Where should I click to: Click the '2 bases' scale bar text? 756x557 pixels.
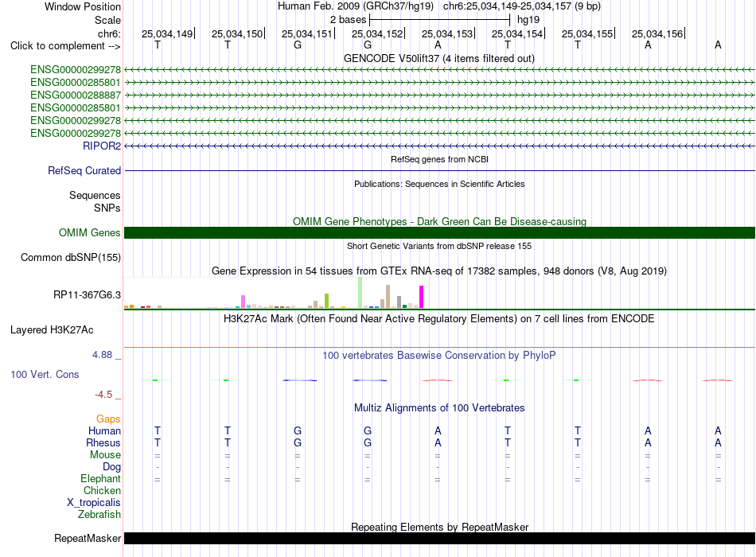click(348, 20)
